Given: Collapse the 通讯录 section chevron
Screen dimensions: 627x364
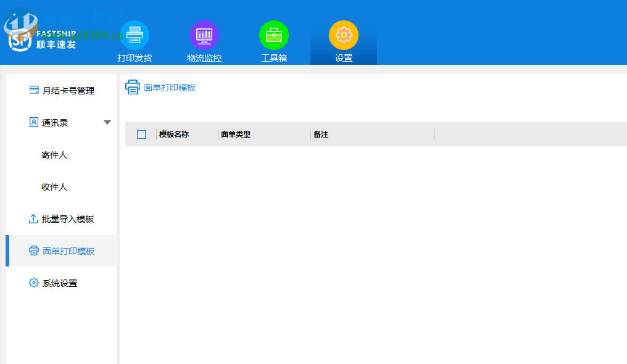Looking at the screenshot, I should pyautogui.click(x=108, y=122).
